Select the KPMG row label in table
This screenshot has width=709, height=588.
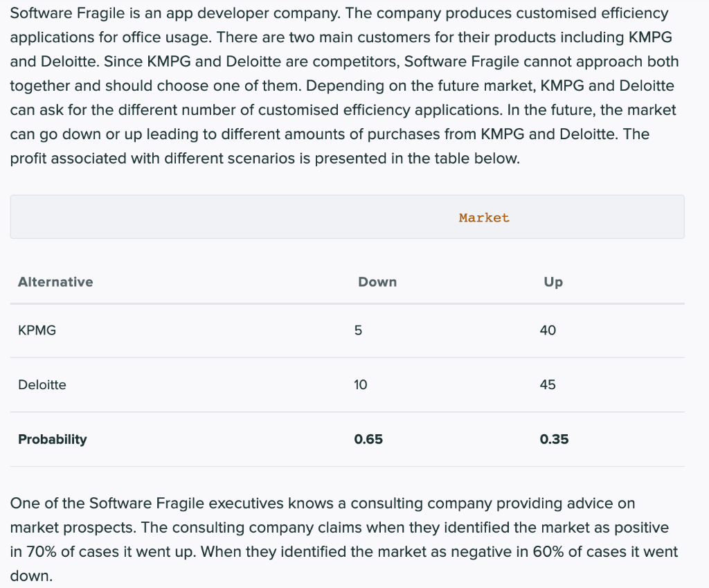[x=37, y=330]
